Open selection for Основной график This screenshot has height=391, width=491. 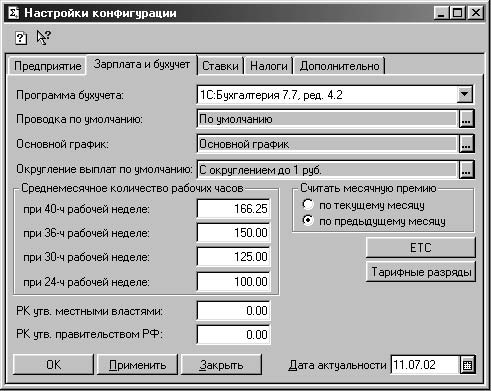pos(466,144)
